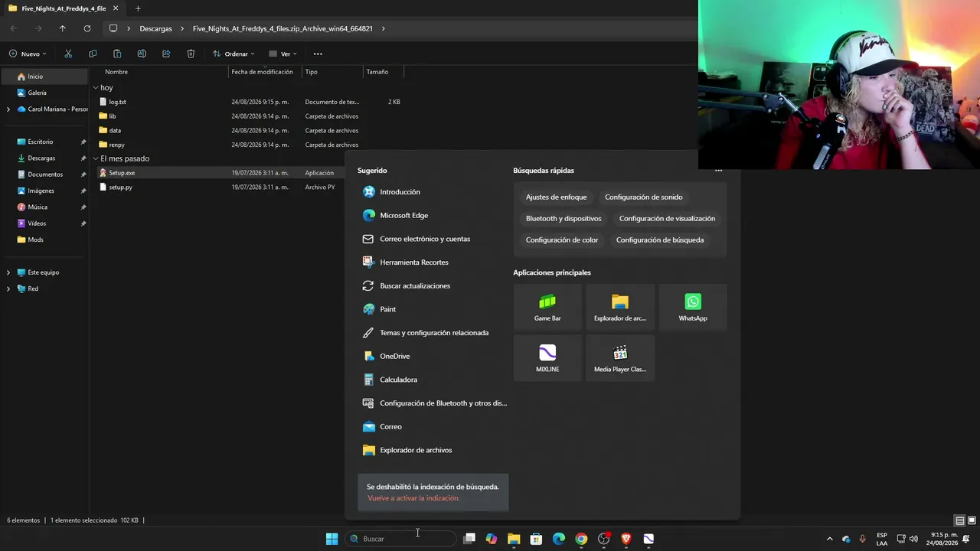Show hidden icons in the system tray
980x551 pixels.
click(830, 539)
